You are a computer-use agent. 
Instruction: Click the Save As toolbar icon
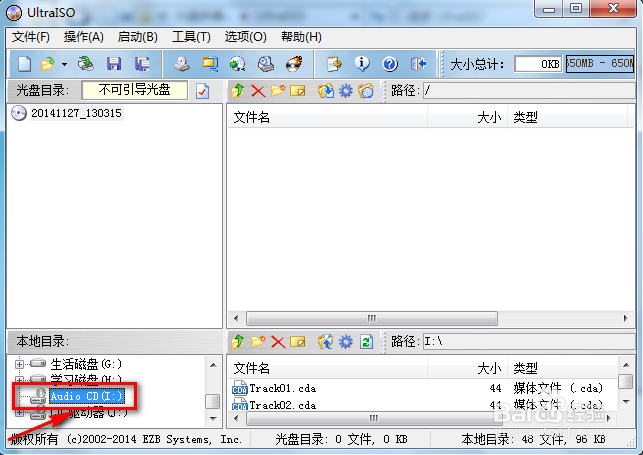point(142,64)
